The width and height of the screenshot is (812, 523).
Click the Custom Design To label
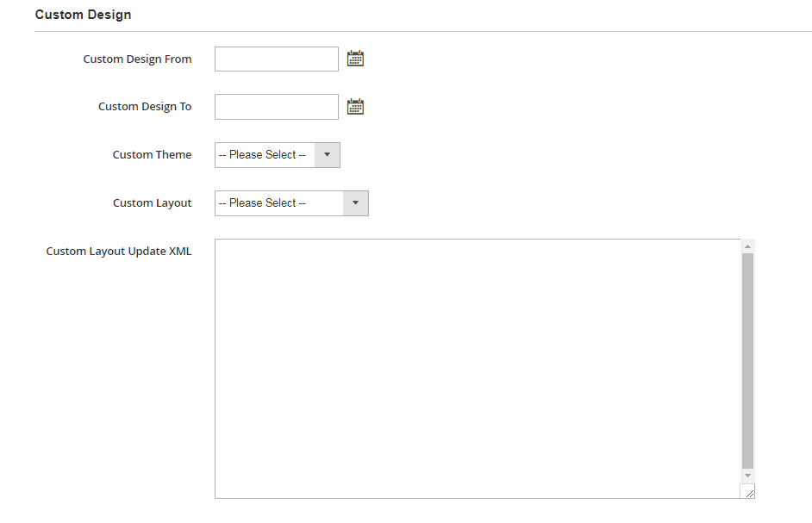[x=145, y=106]
